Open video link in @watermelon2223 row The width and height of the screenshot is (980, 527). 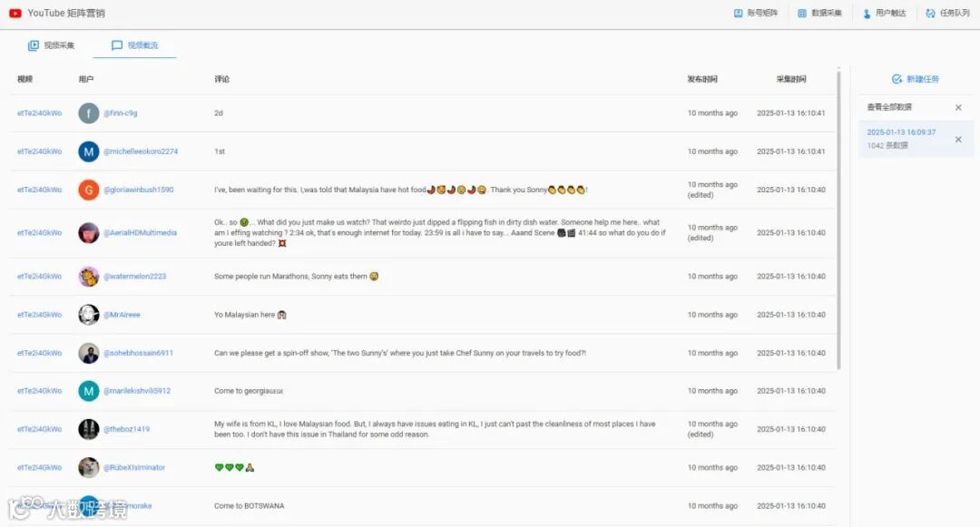point(39,276)
